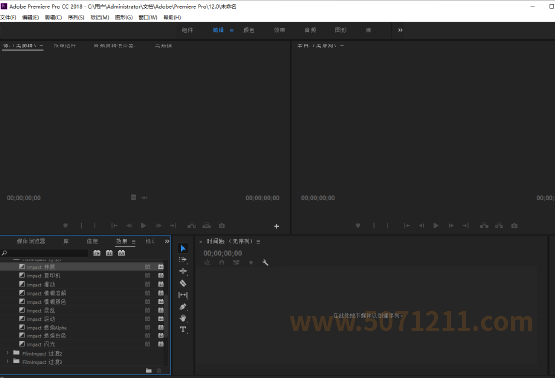Mark In point in Source monitor

81,225
